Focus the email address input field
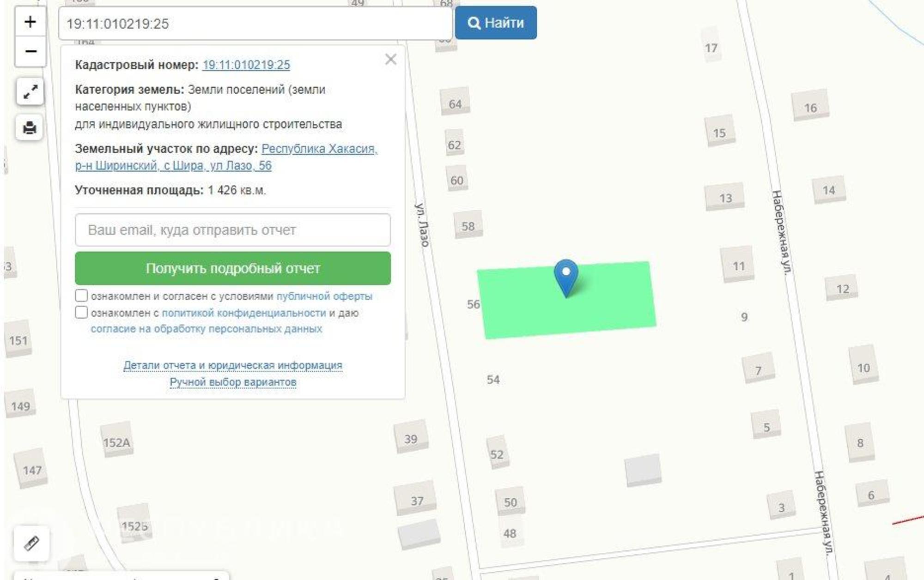924x580 pixels. coord(232,230)
